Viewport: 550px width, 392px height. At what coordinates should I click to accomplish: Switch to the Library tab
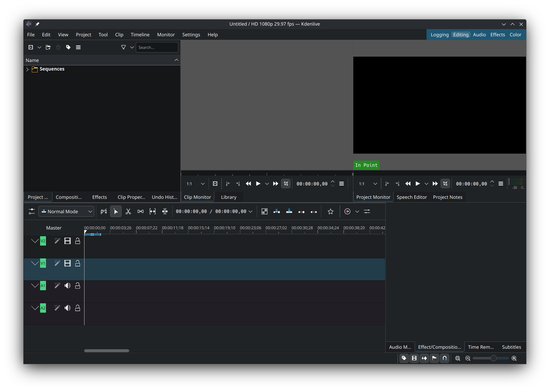point(228,197)
